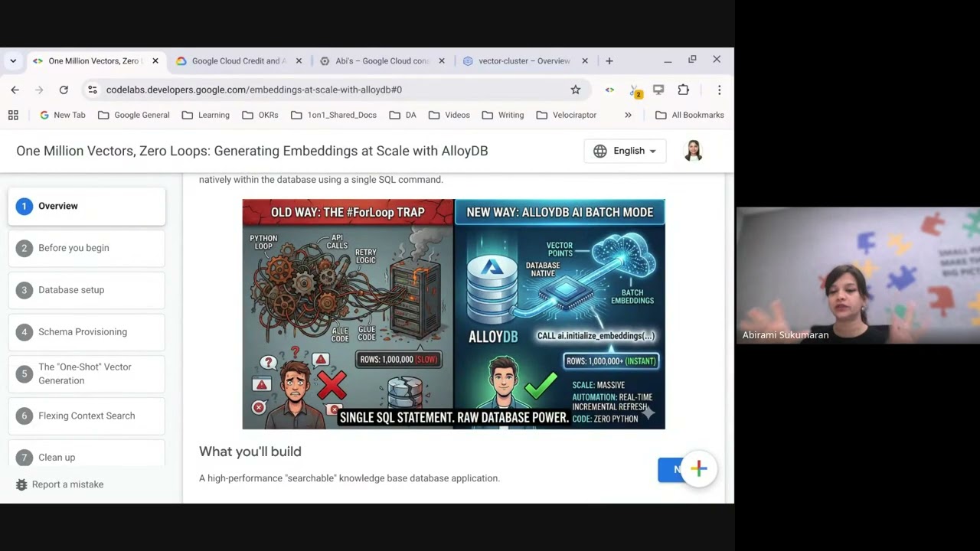Open the user profile avatar

694,151
